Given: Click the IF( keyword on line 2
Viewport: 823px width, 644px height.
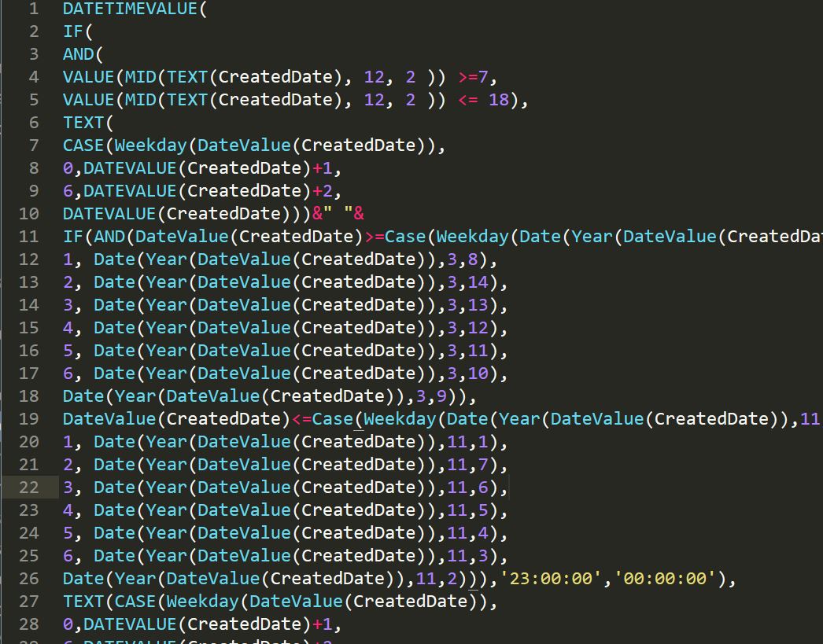Looking at the screenshot, I should coord(78,31).
